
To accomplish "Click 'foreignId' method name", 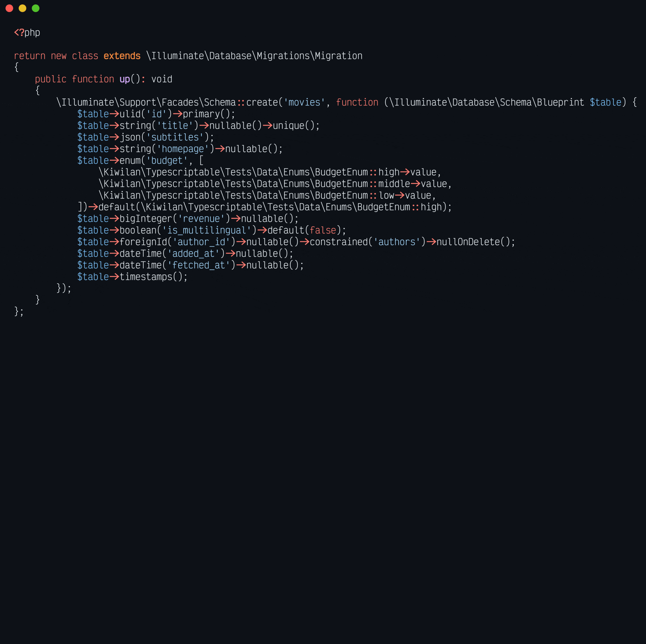I will click(x=143, y=242).
